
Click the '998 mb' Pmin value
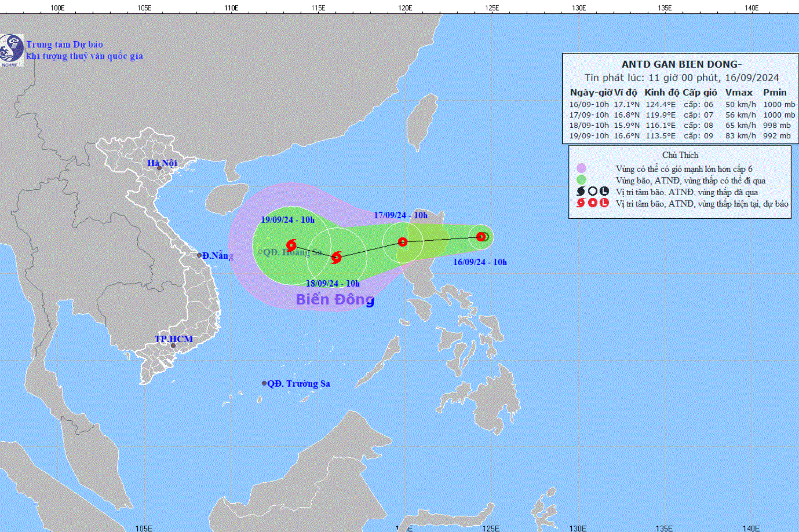[777, 126]
